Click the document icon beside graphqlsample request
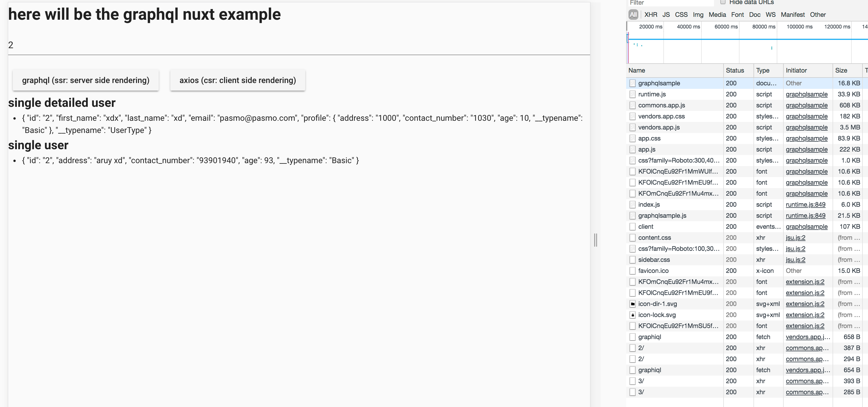Screen dimensions: 868x407 [x=633, y=83]
